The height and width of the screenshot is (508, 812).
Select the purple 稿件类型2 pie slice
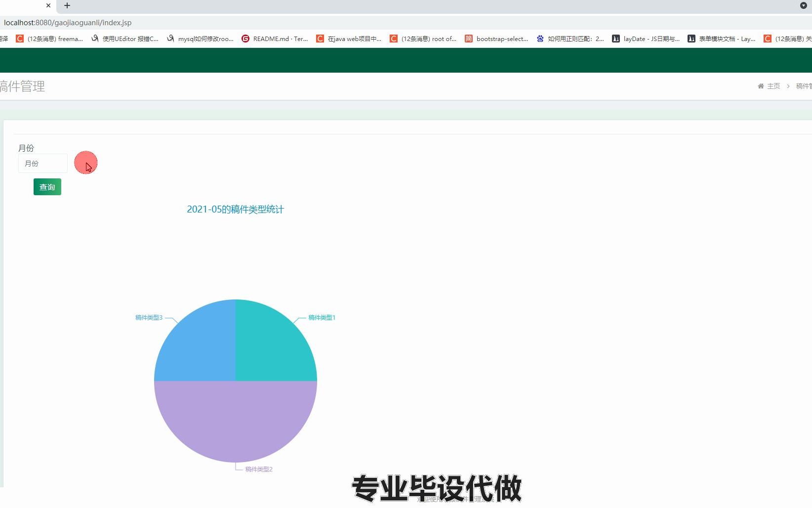pyautogui.click(x=236, y=423)
